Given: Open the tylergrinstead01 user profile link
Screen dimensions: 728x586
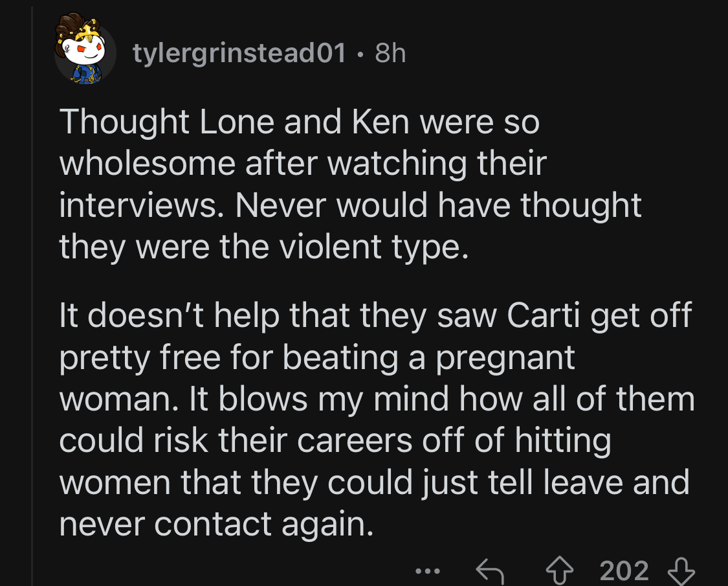Looking at the screenshot, I should pos(239,53).
